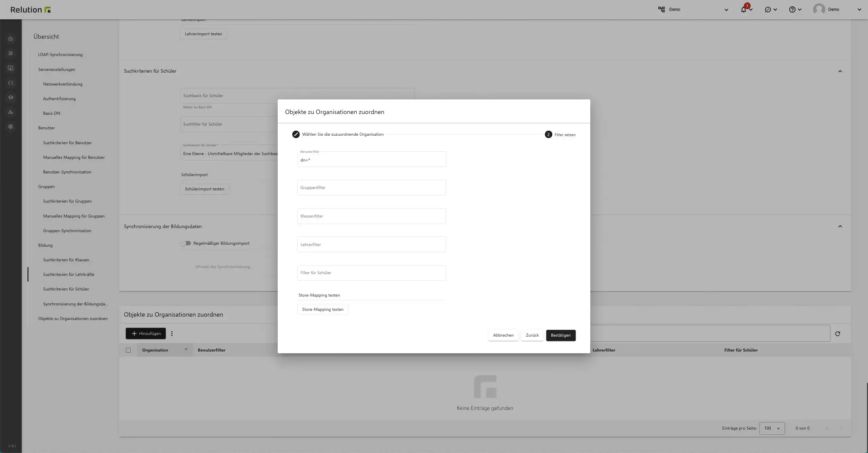Click the Demo user avatar

(819, 10)
